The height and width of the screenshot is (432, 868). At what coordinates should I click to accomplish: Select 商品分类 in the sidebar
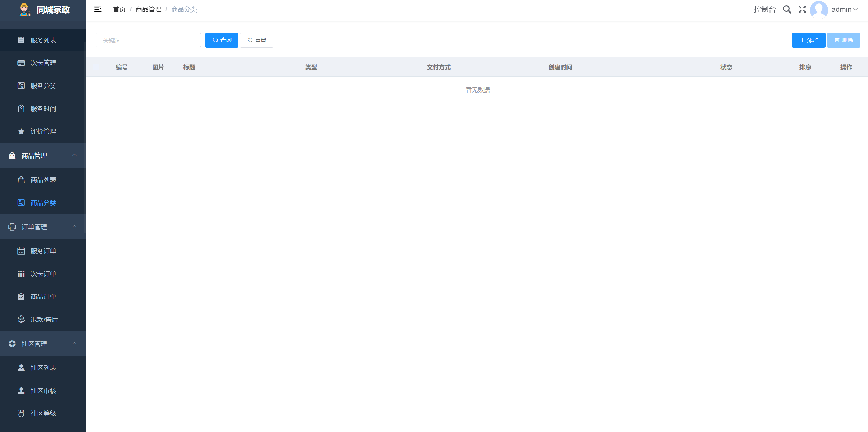tap(43, 203)
